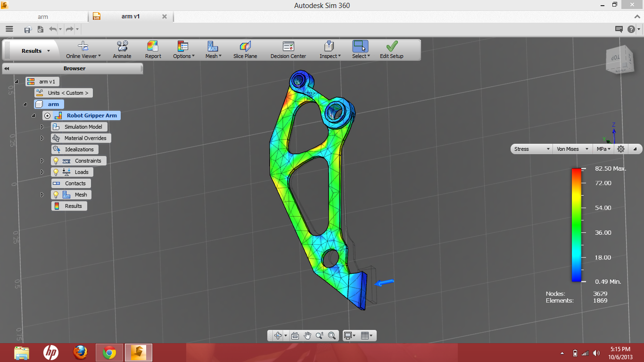Expand the Simulation Model node
The height and width of the screenshot is (362, 644).
pyautogui.click(x=42, y=127)
